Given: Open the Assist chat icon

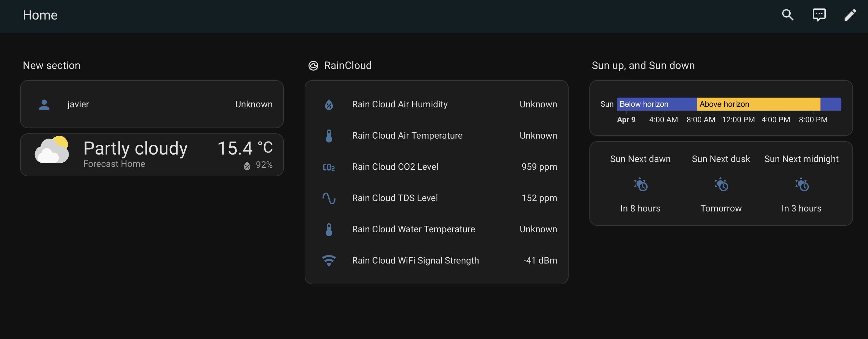Looking at the screenshot, I should (x=819, y=15).
